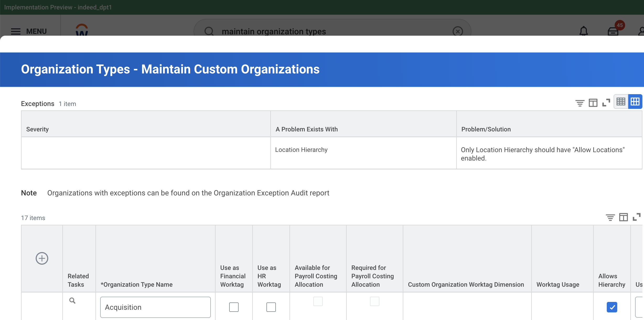Uncheck Allows Hierarchy for Acquisition
Screen dimensions: 644x320
point(612,307)
